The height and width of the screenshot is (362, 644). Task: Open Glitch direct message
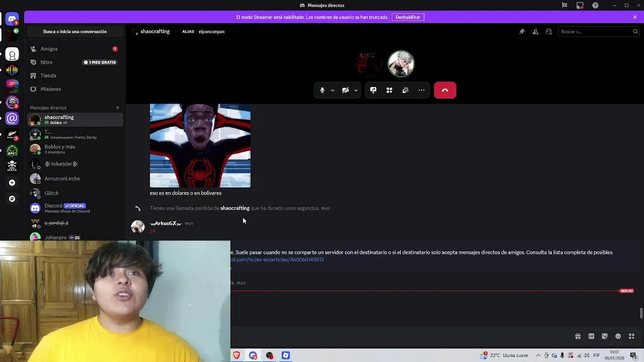(x=74, y=193)
